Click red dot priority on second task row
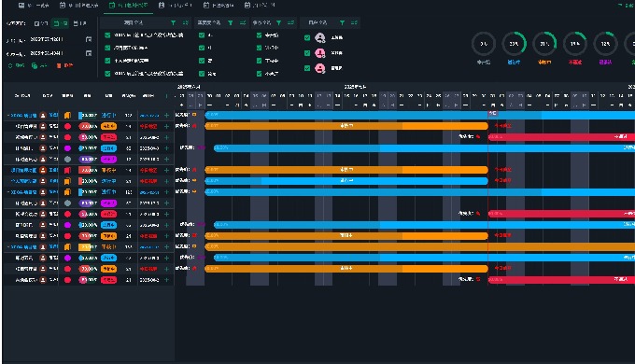This screenshot has width=635, height=364. click(x=67, y=126)
